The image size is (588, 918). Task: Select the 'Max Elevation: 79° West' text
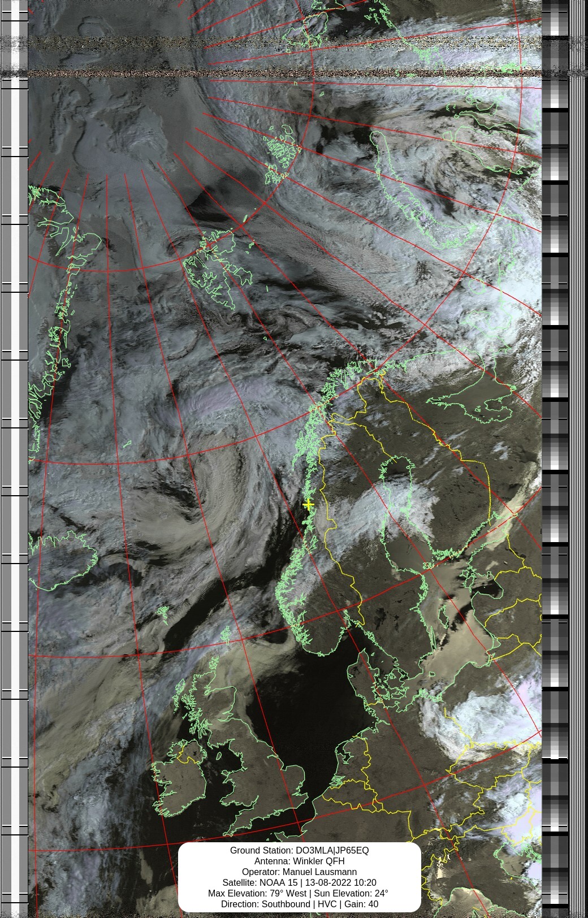pos(257,893)
